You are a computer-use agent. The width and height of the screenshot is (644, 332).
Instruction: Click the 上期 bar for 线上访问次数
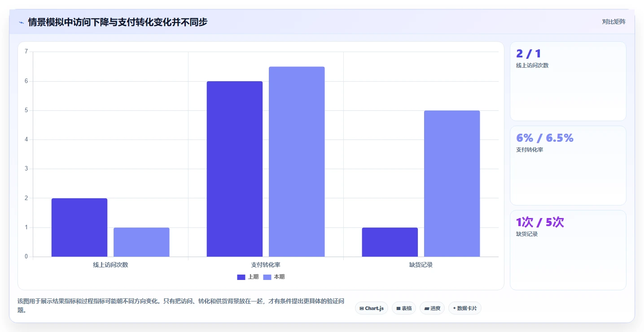[79, 227]
